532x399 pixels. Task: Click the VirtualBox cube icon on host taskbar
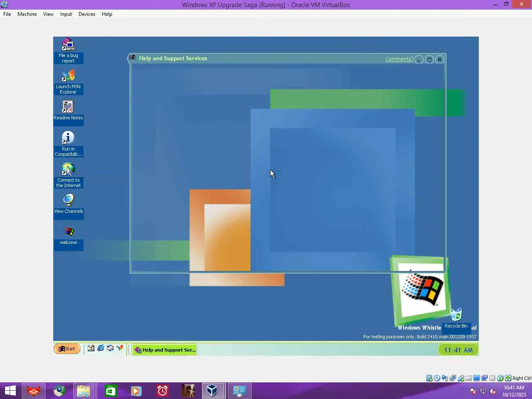point(212,391)
